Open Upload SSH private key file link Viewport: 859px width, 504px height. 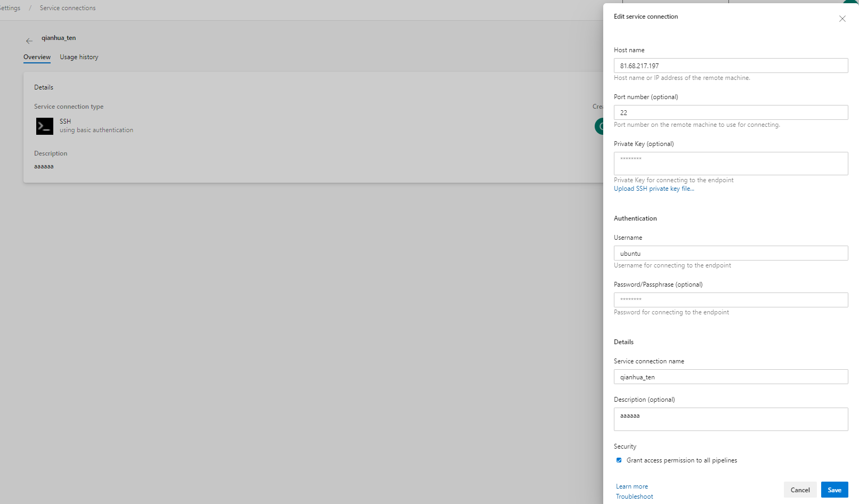[x=654, y=189]
